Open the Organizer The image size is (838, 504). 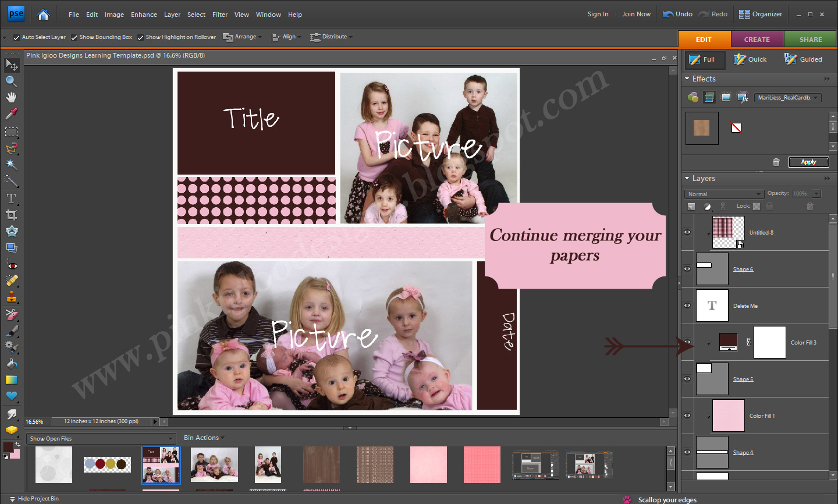(x=761, y=14)
